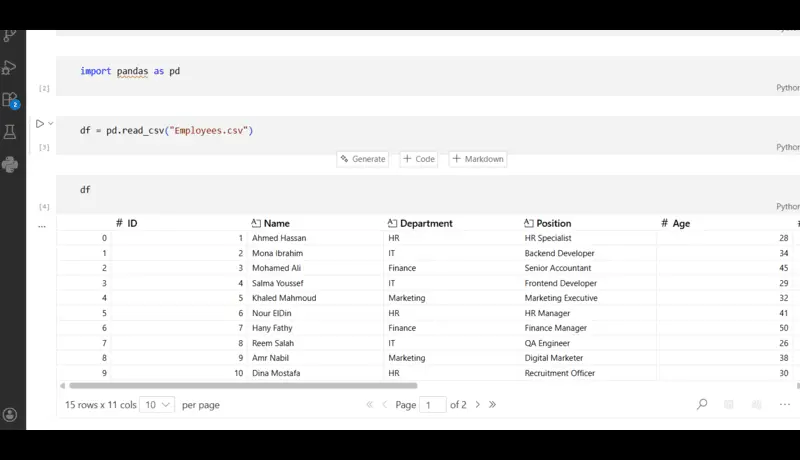Open Extensions view with 2 badge
Image resolution: width=800 pixels, height=460 pixels.
point(10,100)
